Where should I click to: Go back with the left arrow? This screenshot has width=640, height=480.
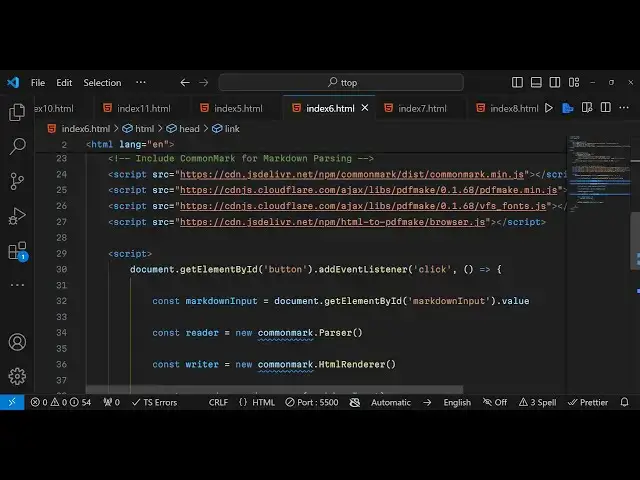(185, 83)
